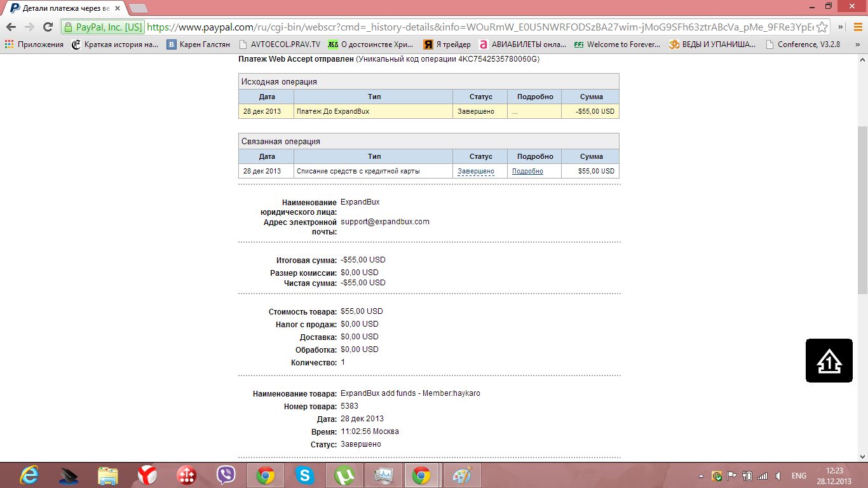The width and height of the screenshot is (868, 488).
Task: Click the network signal tray icon
Action: (x=763, y=476)
